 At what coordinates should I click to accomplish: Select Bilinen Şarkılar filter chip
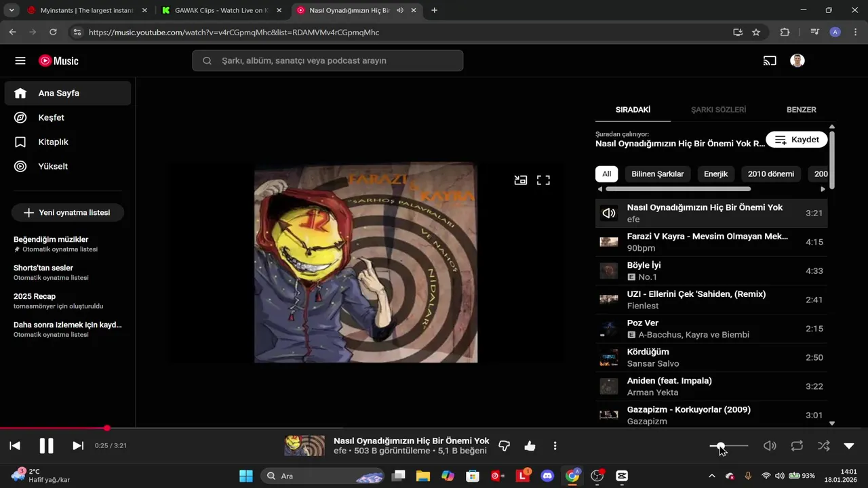tap(657, 174)
